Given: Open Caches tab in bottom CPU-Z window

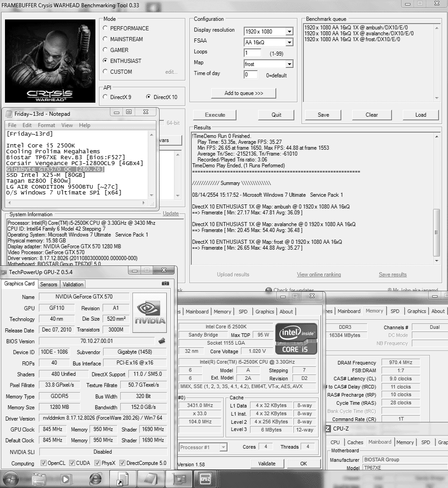Looking at the screenshot, I should [355, 442].
